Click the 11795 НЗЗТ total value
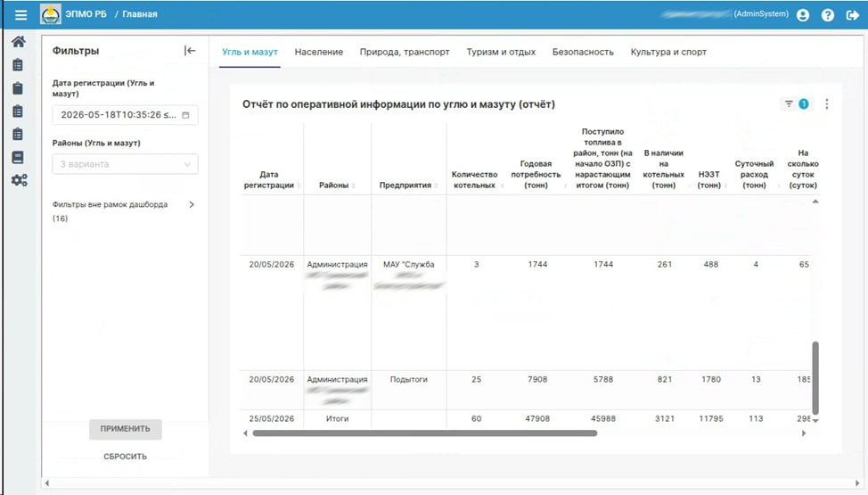The height and width of the screenshot is (495, 868). click(x=711, y=418)
